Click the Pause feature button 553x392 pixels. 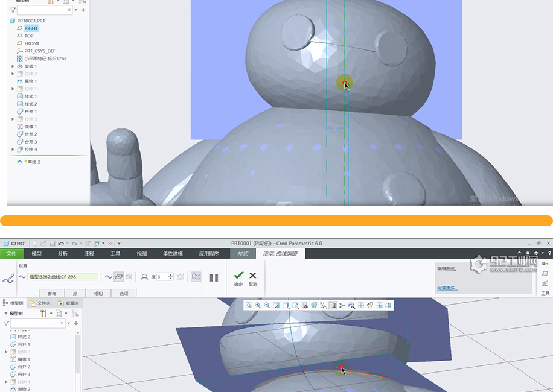tap(214, 277)
